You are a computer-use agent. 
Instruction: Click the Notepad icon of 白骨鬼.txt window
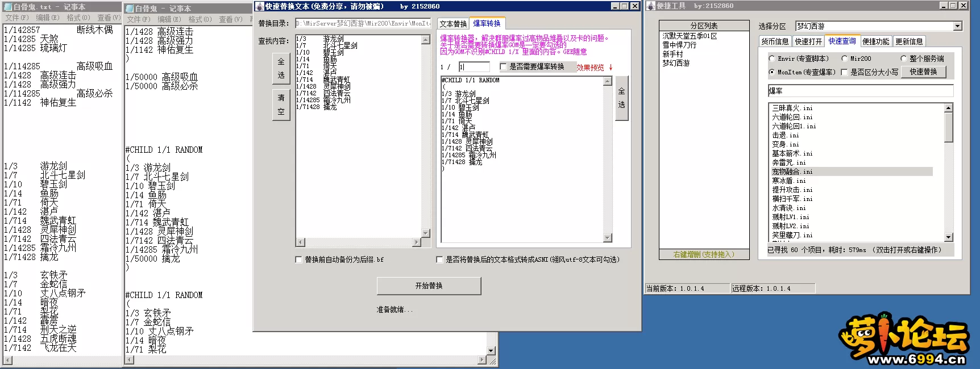(x=8, y=7)
